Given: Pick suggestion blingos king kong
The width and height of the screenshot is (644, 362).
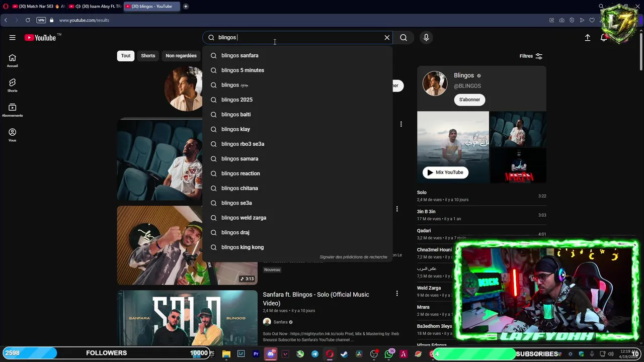Looking at the screenshot, I should pos(297,247).
